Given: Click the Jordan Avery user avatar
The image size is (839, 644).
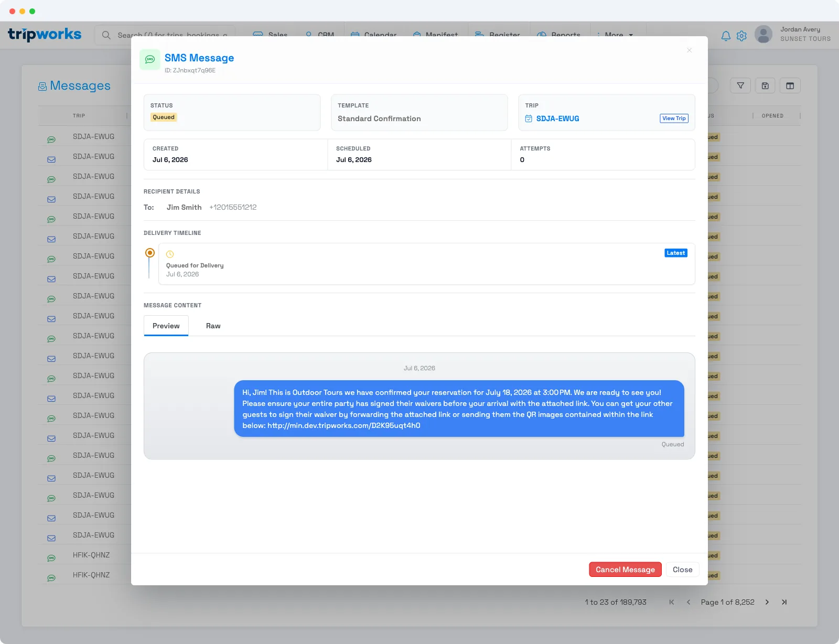Looking at the screenshot, I should coord(763,34).
